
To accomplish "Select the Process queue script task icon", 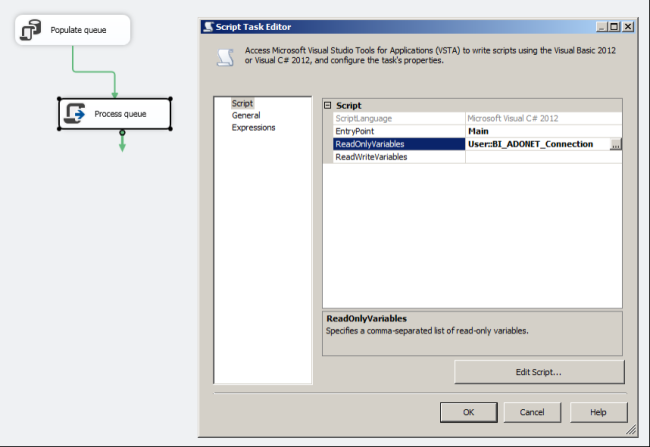I will point(75,114).
